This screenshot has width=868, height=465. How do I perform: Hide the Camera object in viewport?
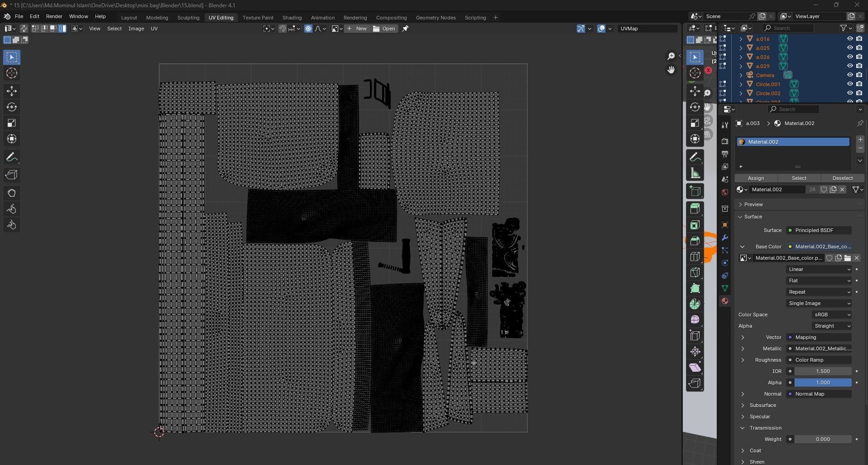[850, 75]
